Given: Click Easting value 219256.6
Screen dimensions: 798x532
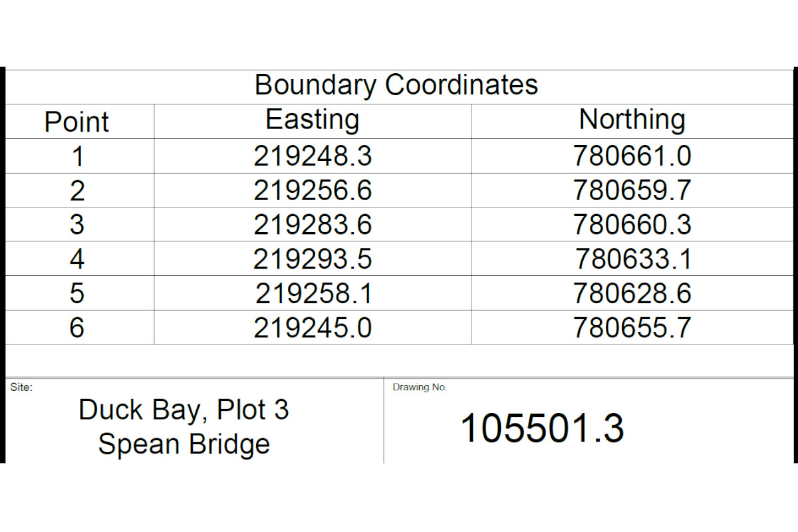Looking at the screenshot, I should click(x=313, y=192).
